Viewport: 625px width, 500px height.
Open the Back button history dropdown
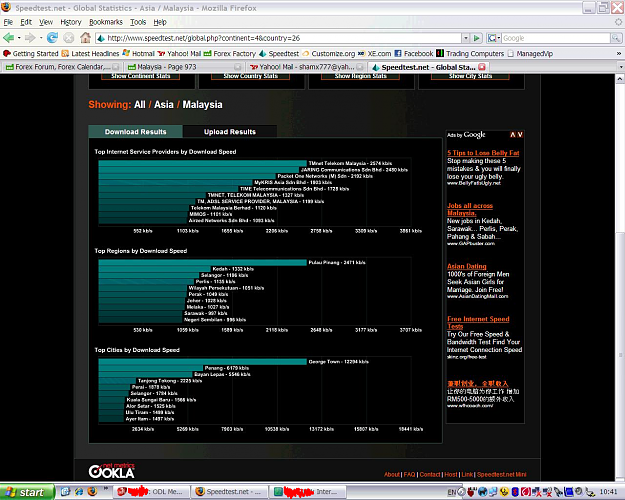click(x=19, y=38)
